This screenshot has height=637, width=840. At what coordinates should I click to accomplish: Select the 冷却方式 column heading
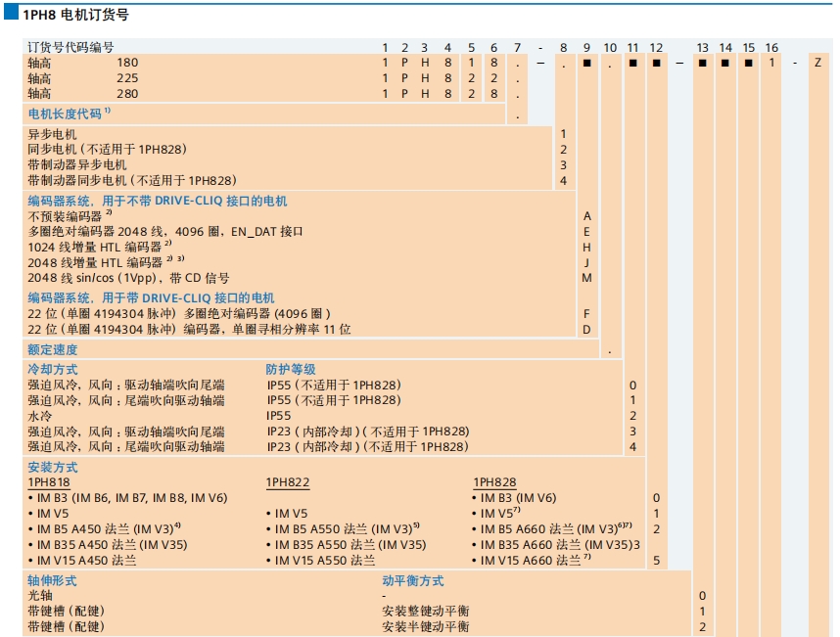tap(53, 370)
